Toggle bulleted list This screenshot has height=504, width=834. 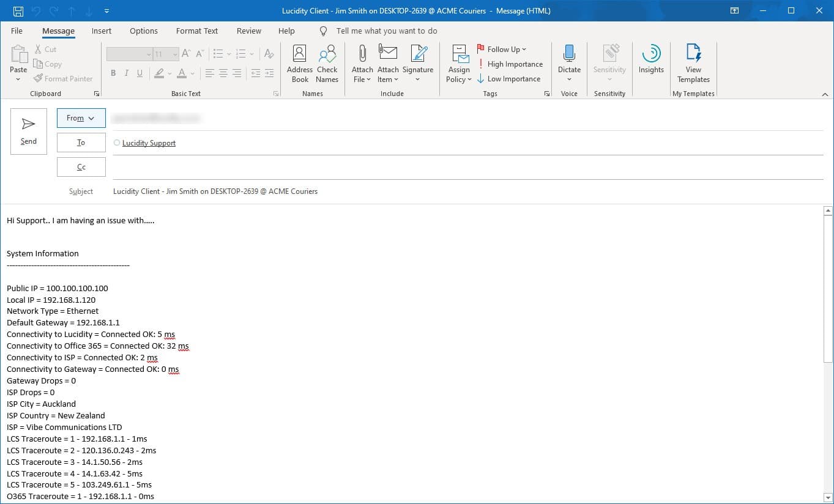point(218,54)
